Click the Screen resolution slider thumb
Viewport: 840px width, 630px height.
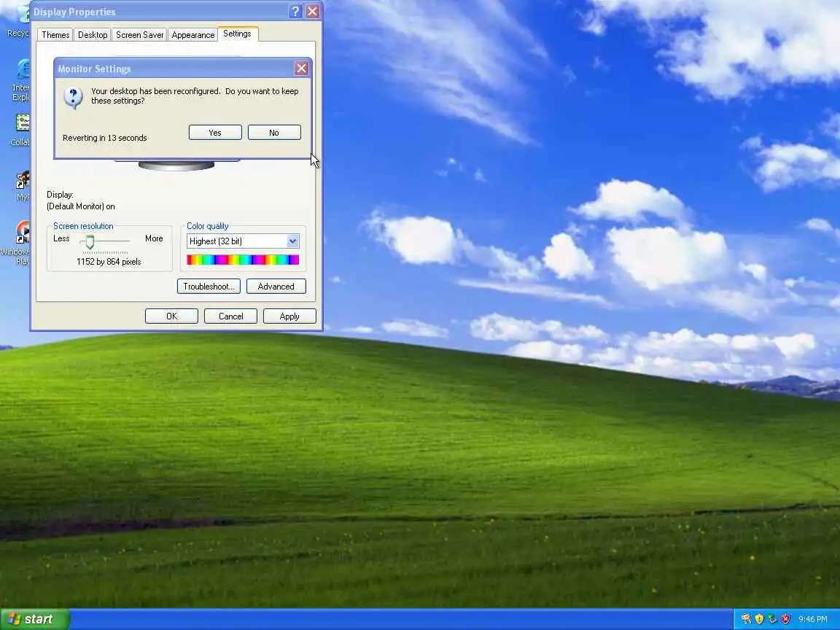(x=90, y=241)
